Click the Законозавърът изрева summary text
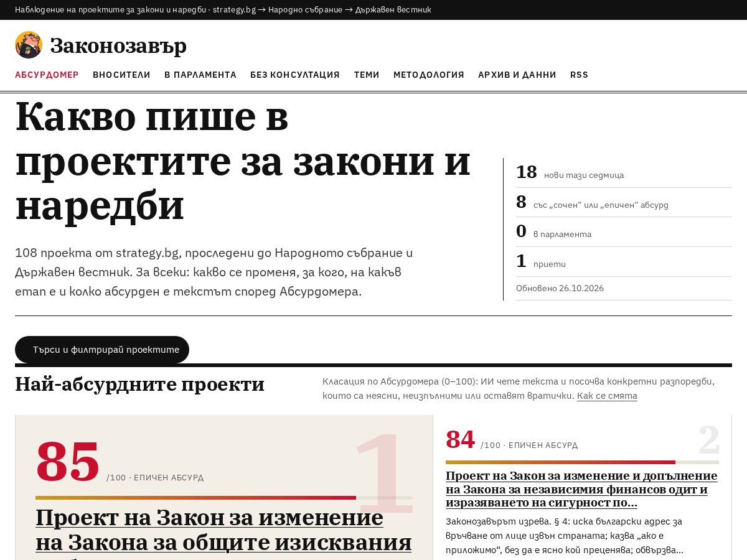The height and width of the screenshot is (560, 747). 565,536
